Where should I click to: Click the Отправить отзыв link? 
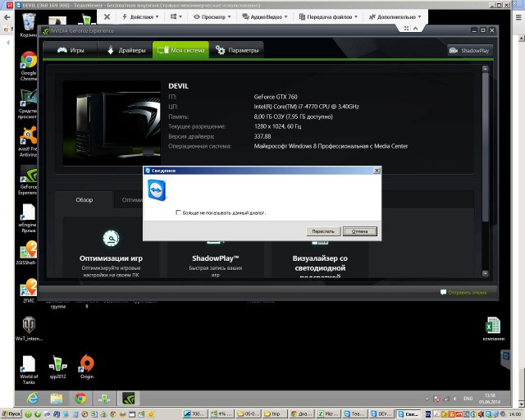[x=463, y=292]
